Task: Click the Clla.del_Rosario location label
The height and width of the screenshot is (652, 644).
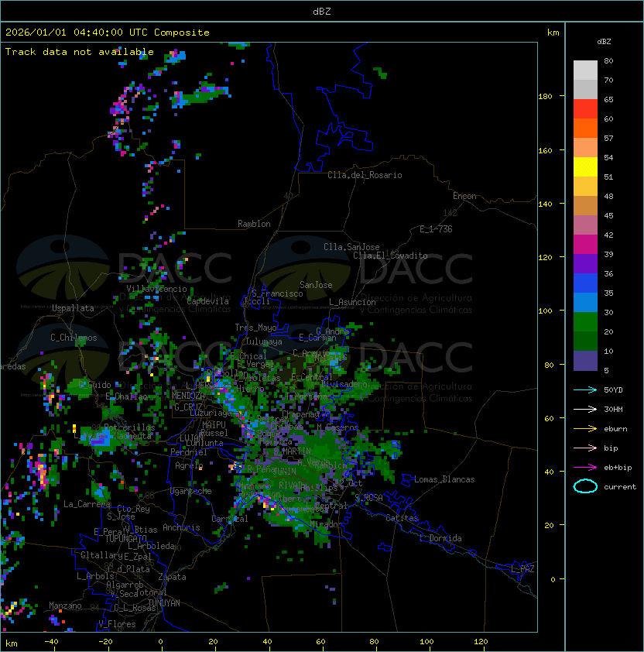Action: [365, 175]
